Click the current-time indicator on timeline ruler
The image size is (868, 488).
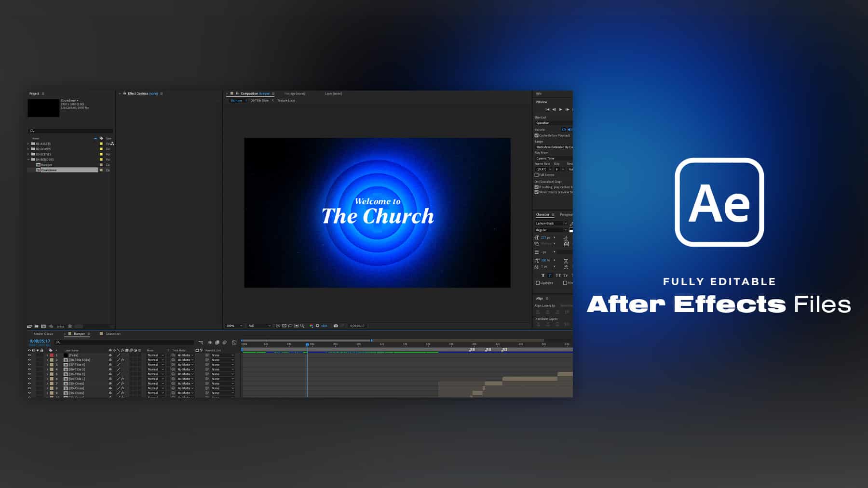307,344
